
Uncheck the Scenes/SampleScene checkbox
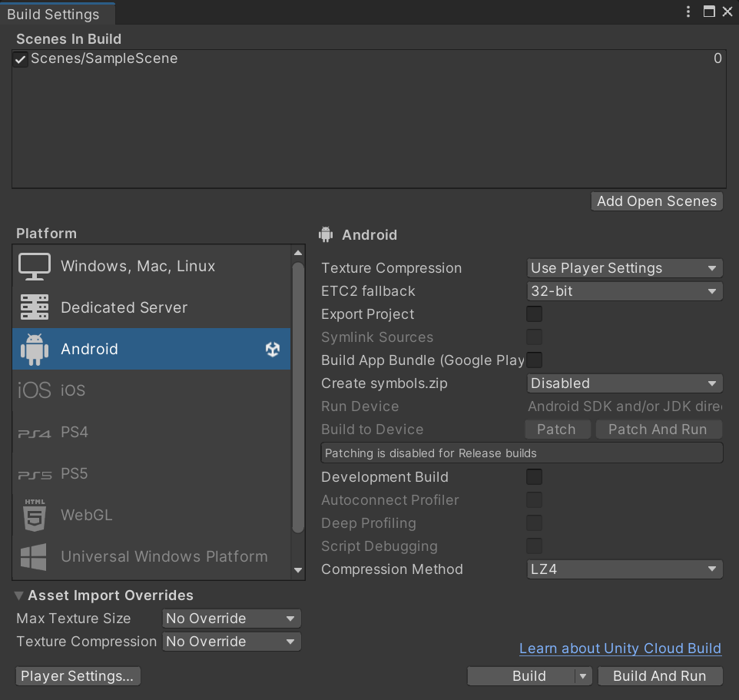(19, 58)
